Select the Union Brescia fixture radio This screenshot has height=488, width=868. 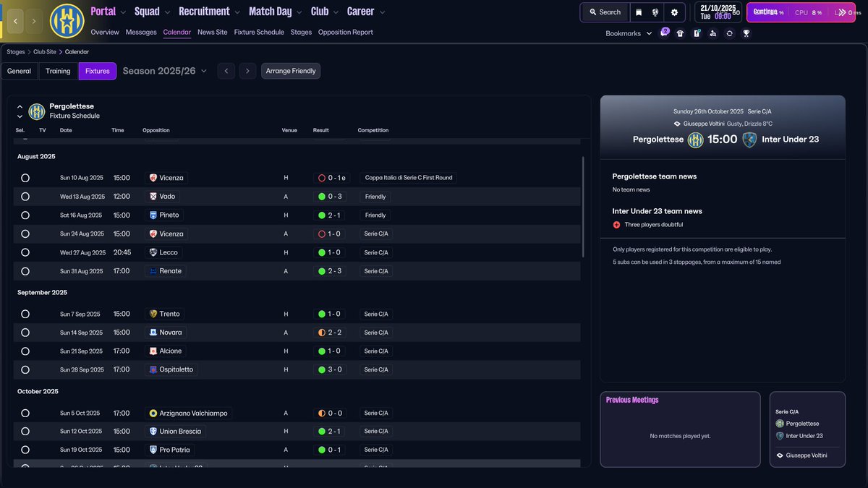click(x=25, y=432)
